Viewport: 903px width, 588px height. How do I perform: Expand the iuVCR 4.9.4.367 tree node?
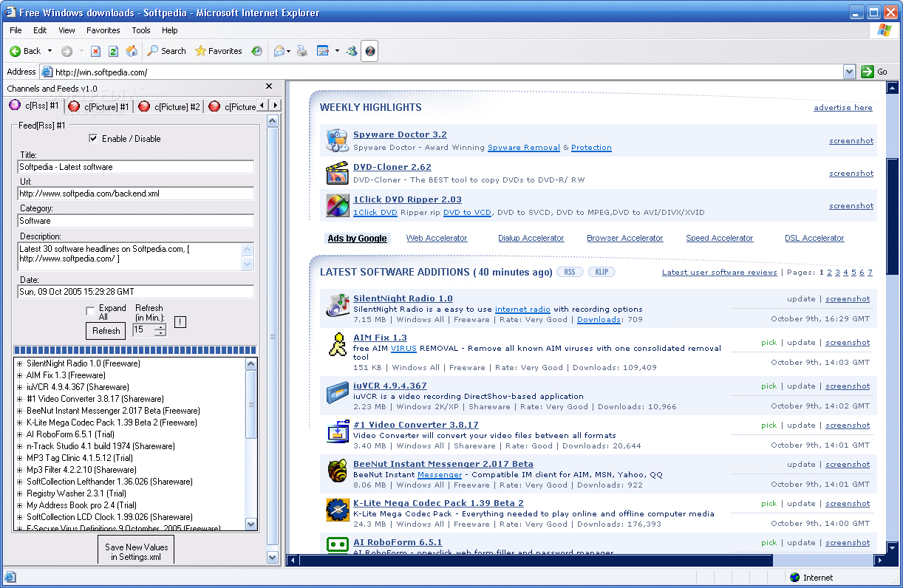[x=20, y=387]
